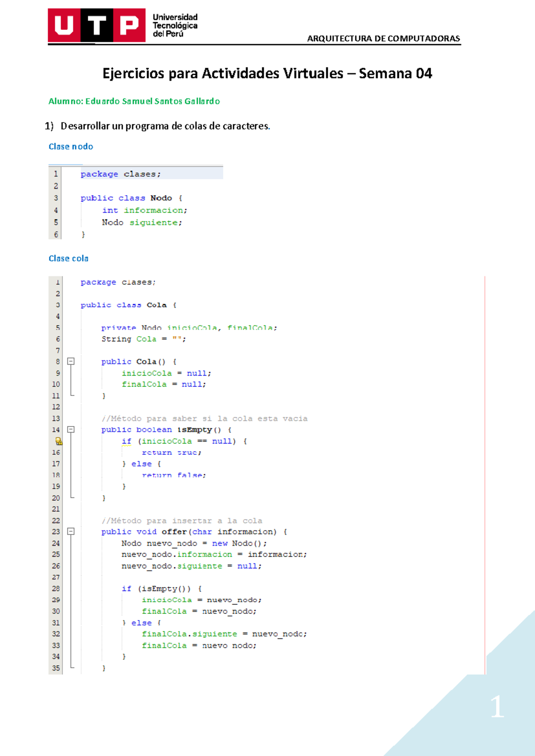Place the cursor on "int informacion;" line
The height and width of the screenshot is (756, 535).
[144, 210]
